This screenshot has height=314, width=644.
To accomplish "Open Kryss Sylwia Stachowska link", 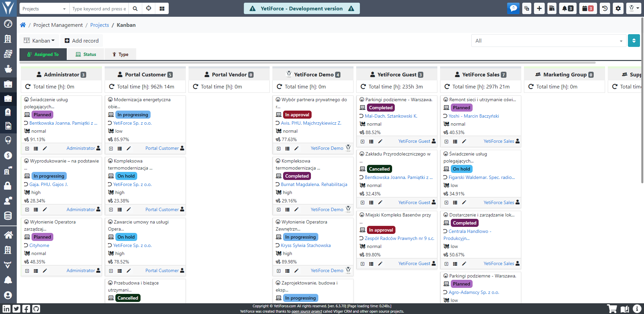I will coord(306,245).
